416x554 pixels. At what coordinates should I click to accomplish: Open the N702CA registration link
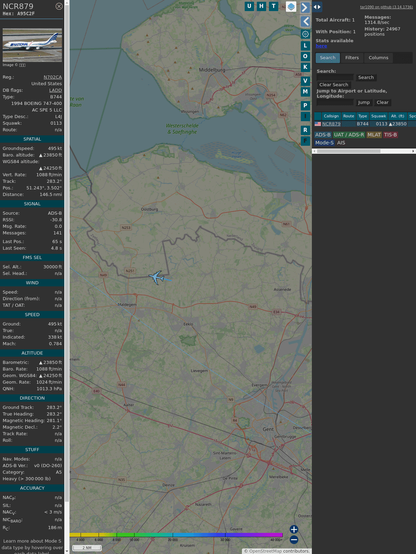tap(53, 77)
